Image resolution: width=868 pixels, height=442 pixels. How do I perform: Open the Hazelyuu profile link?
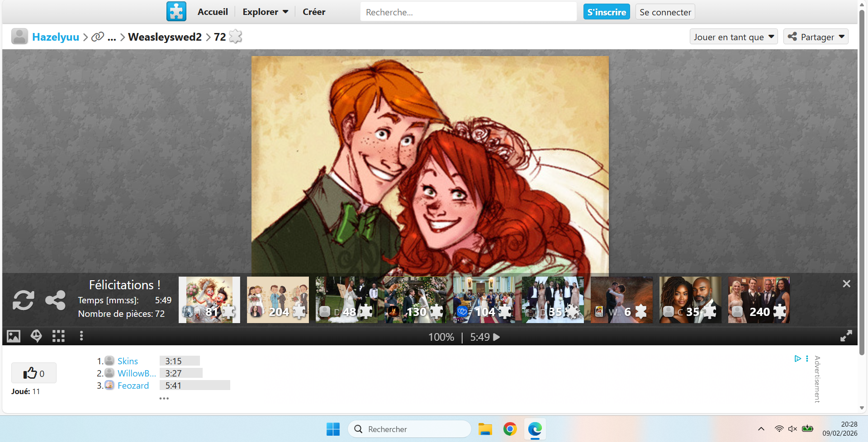[x=56, y=37]
